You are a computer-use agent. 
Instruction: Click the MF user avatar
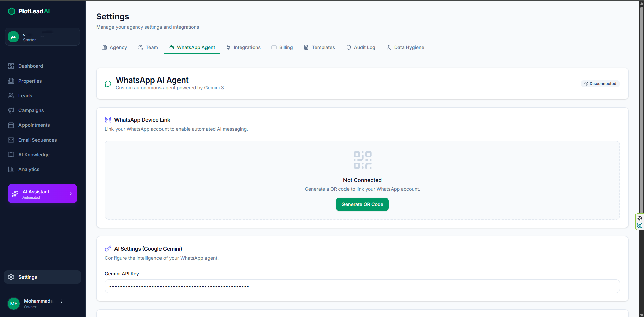pyautogui.click(x=14, y=304)
